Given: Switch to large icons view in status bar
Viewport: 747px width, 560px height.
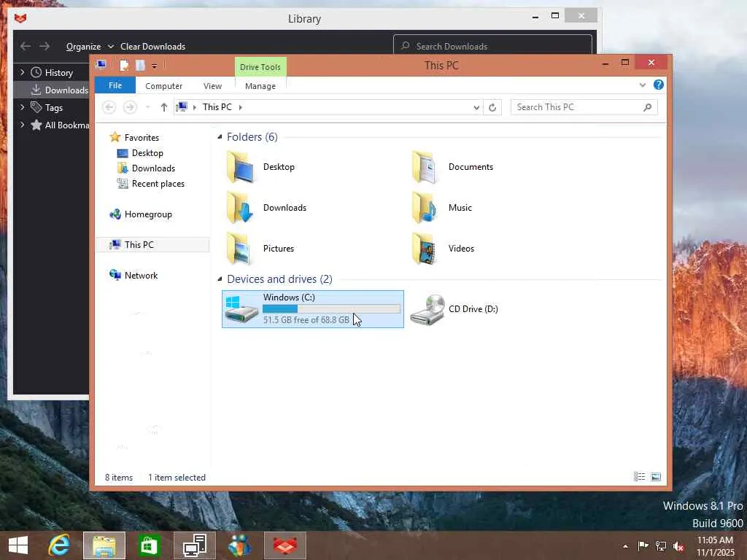Looking at the screenshot, I should (656, 477).
